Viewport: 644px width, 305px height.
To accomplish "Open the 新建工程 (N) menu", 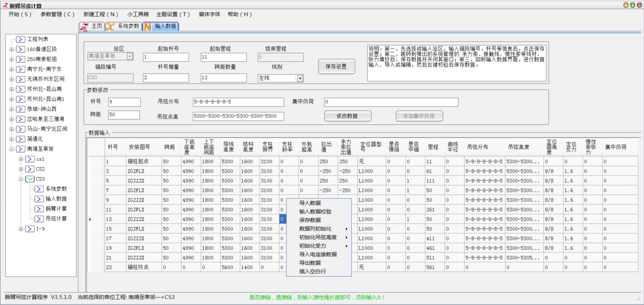I will (x=101, y=14).
